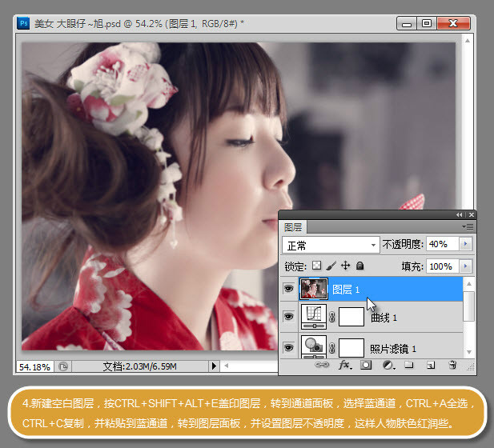
Task: Toggle lock position move icon
Action: point(346,266)
